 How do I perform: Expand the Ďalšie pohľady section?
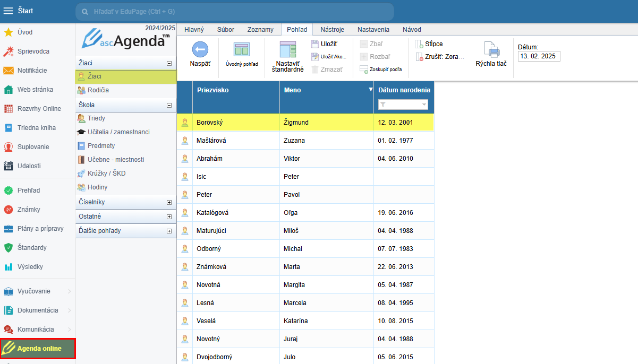tap(169, 231)
